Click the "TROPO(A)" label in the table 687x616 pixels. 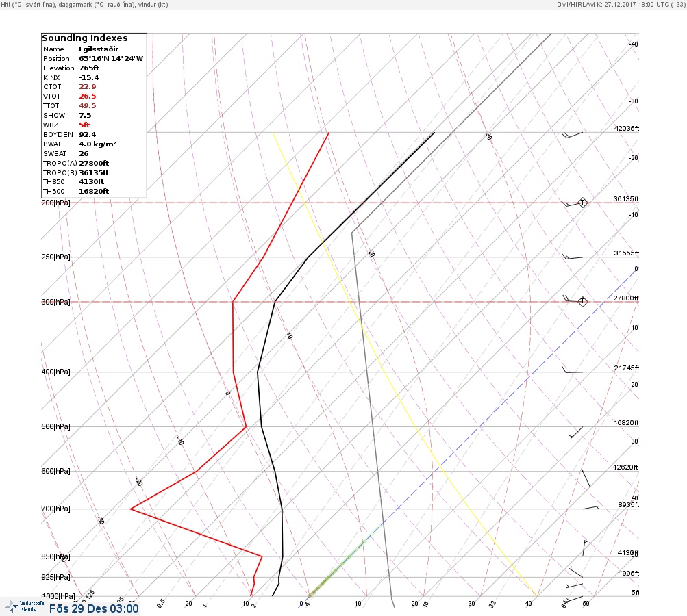(60, 164)
